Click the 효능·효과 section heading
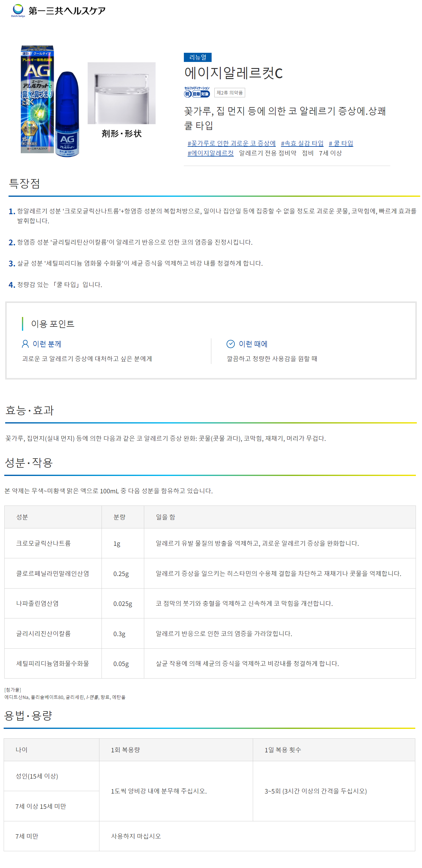The image size is (422, 868). point(30,410)
